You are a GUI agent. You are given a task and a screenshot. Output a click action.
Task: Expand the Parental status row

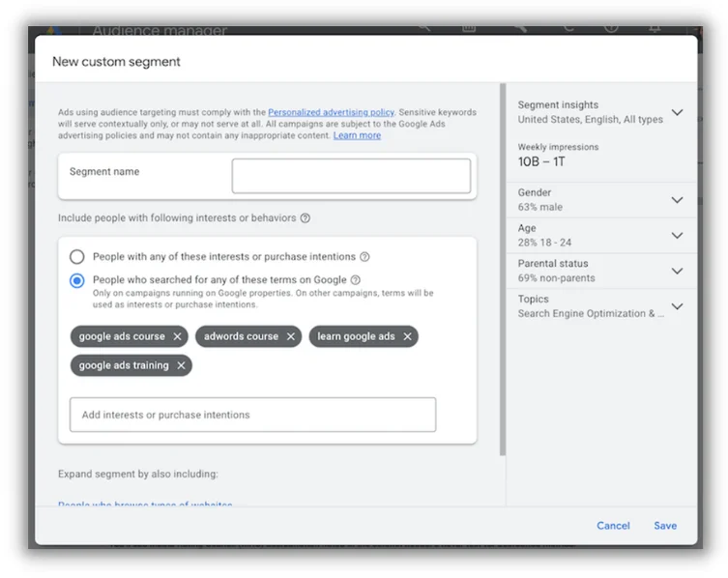click(x=677, y=271)
